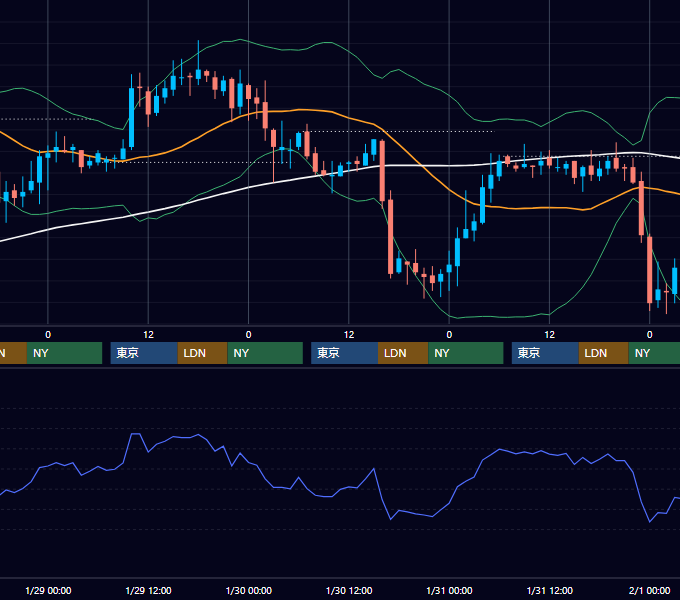Image resolution: width=680 pixels, height=600 pixels.
Task: Select the 東京 session block on 1/31
Action: [545, 353]
